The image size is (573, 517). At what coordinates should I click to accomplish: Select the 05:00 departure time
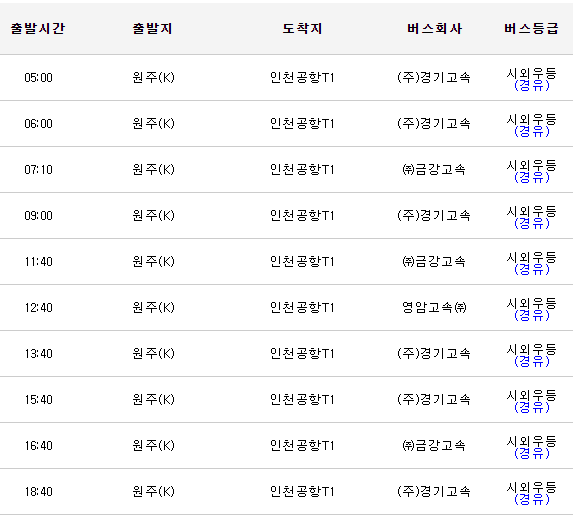coord(38,78)
